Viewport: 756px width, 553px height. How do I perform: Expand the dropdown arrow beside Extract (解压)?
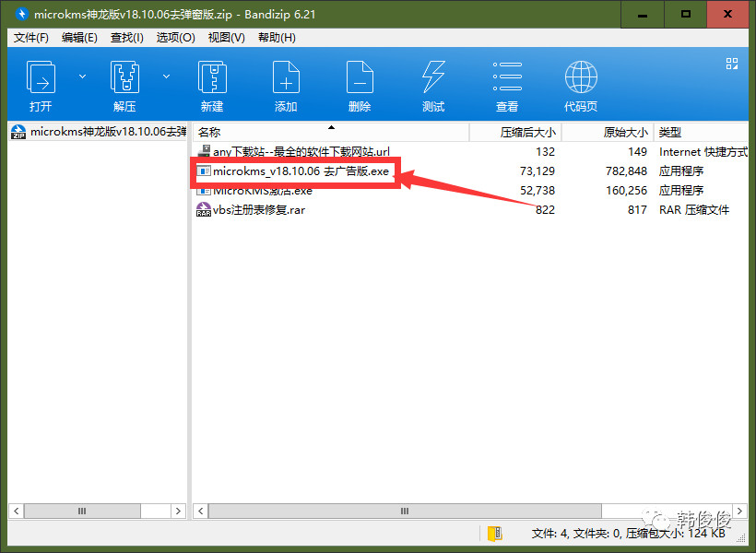[x=167, y=76]
